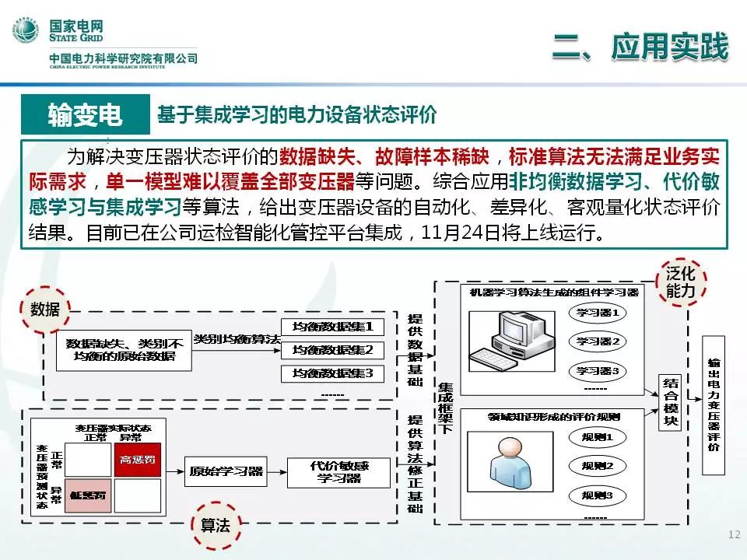The height and width of the screenshot is (560, 747).
Task: Select the teal 输变电 label box
Action: coord(84,116)
